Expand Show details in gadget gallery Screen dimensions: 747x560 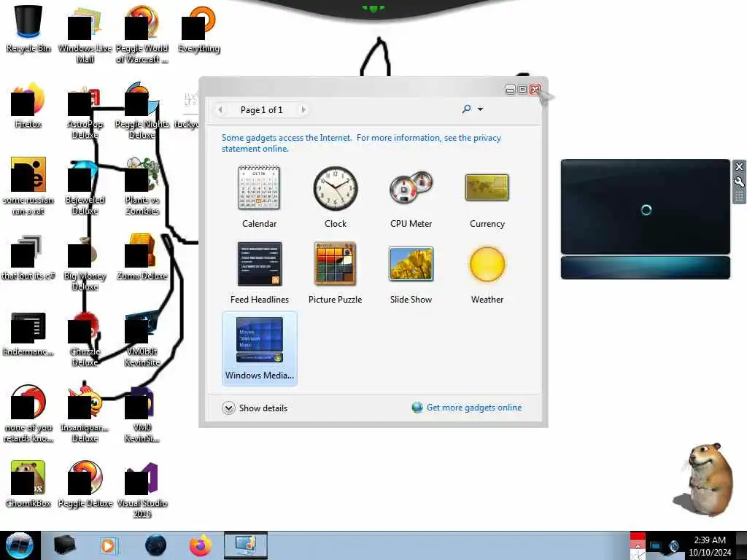point(255,408)
